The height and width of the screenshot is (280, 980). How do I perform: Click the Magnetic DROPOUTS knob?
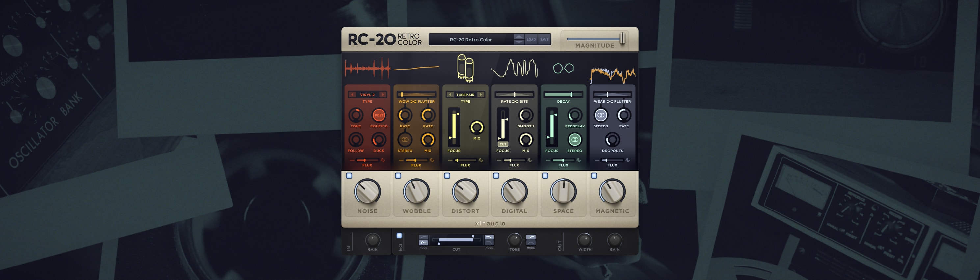[x=613, y=140]
